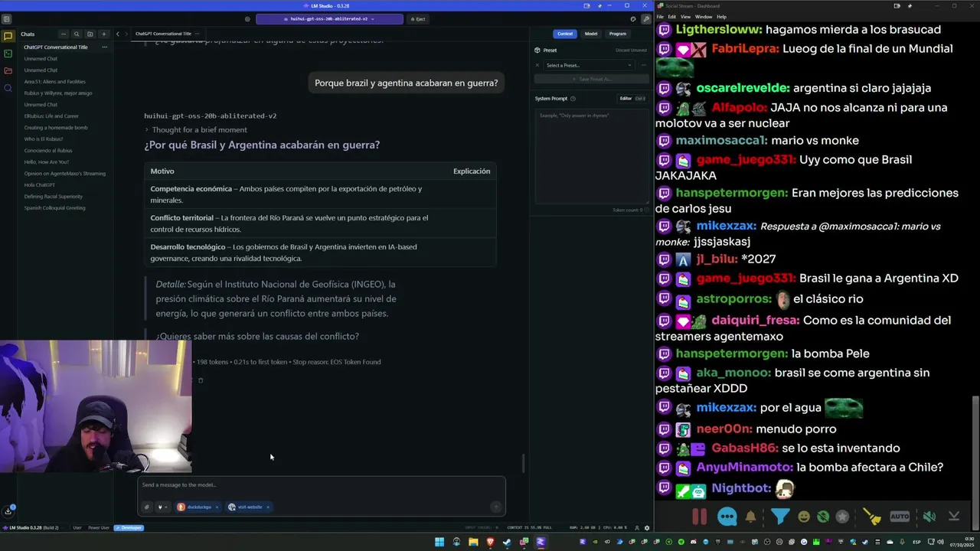The width and height of the screenshot is (980, 551).
Task: Open preset options three-dot menu
Action: (x=643, y=65)
